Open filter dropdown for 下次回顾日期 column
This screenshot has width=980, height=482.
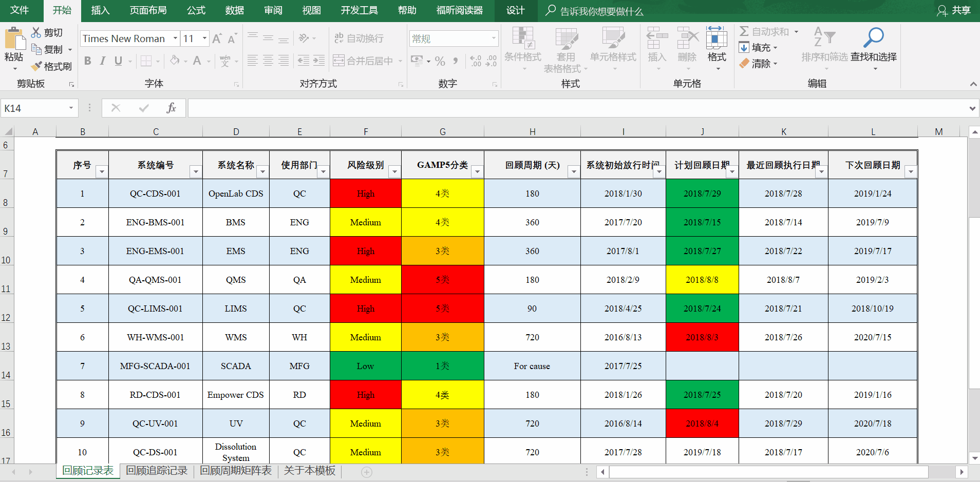[x=911, y=171]
